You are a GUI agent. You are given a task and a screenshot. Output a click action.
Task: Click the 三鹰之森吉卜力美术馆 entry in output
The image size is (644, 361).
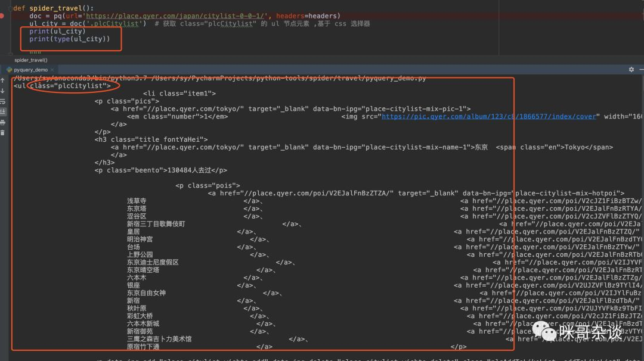click(159, 339)
